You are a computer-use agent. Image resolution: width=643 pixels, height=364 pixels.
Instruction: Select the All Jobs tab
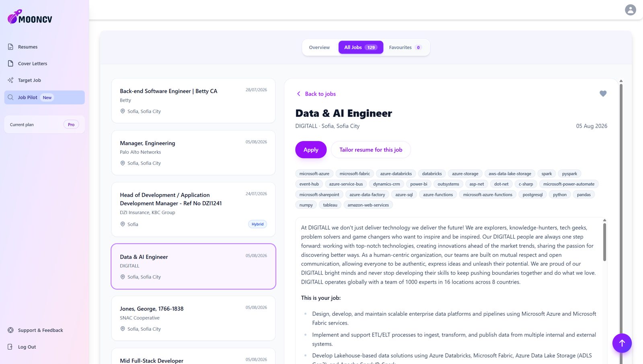coord(361,47)
